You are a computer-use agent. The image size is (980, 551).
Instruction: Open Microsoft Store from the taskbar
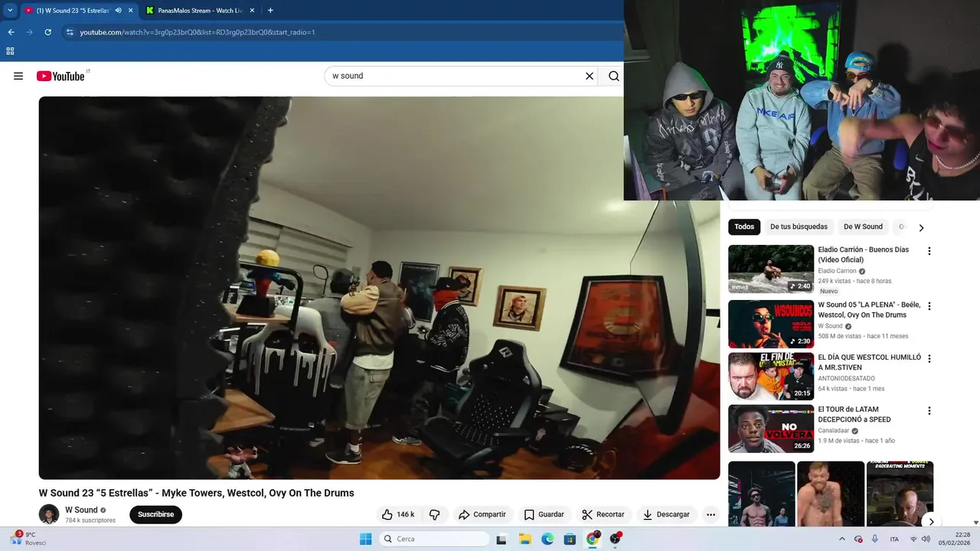tap(570, 539)
